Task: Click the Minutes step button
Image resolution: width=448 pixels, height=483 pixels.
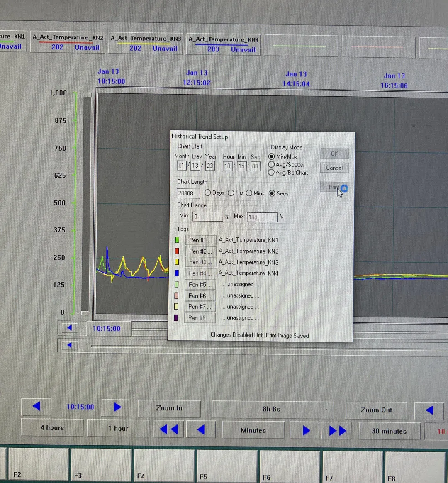Action: 253,430
